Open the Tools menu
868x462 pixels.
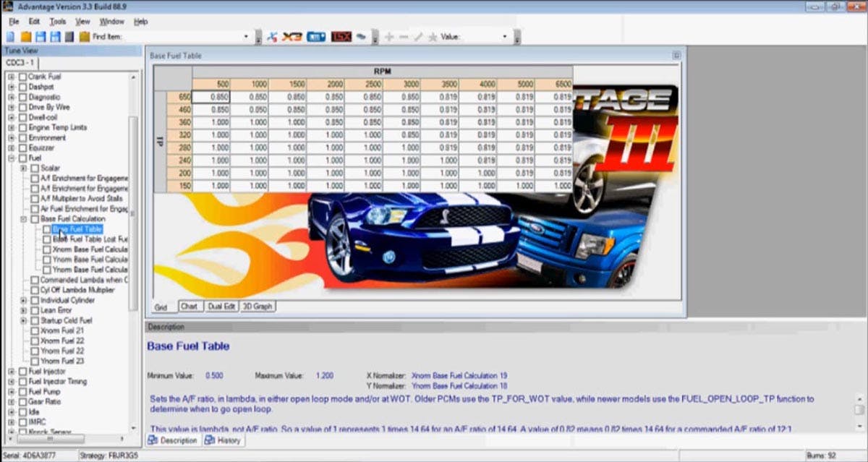57,22
